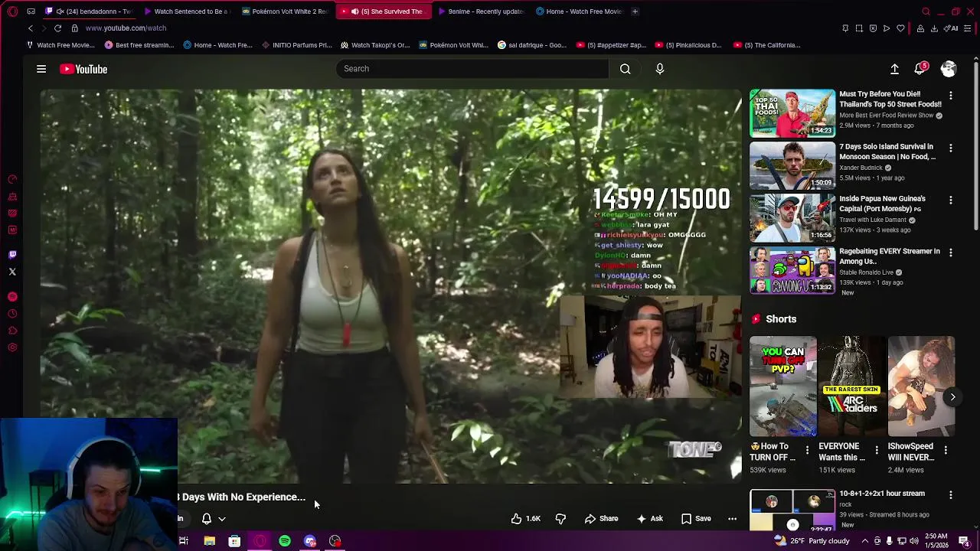
Task: Click the 2:50 AM taskbar clock
Action: [937, 541]
